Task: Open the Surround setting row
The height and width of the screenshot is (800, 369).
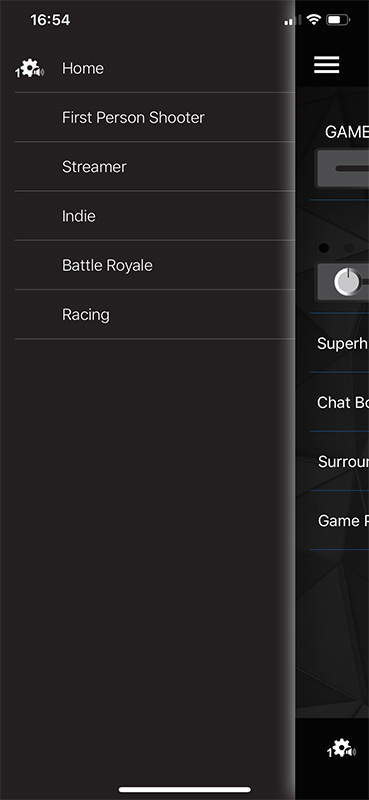Action: pos(339,462)
